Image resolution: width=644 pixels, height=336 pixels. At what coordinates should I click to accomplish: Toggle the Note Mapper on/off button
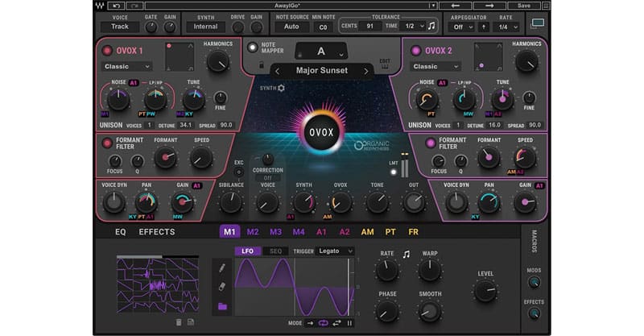(x=251, y=48)
